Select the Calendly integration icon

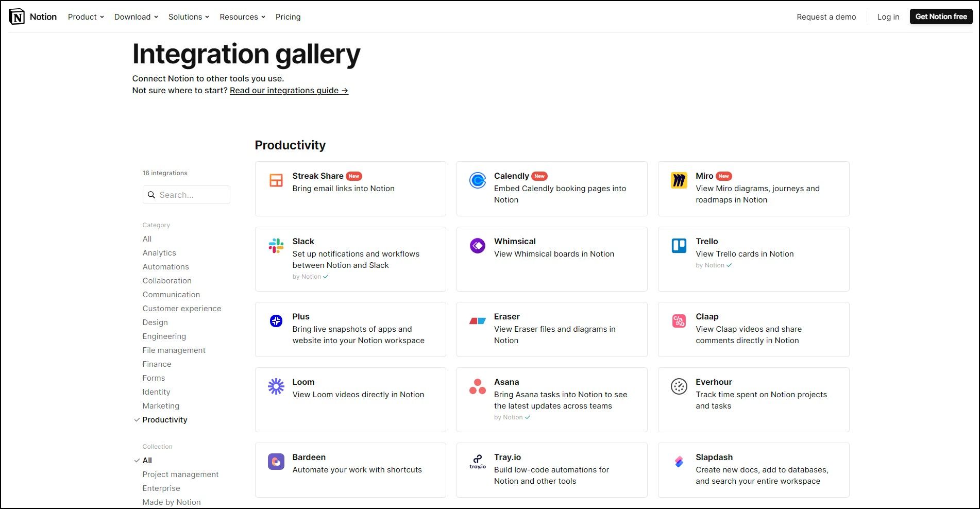477,180
